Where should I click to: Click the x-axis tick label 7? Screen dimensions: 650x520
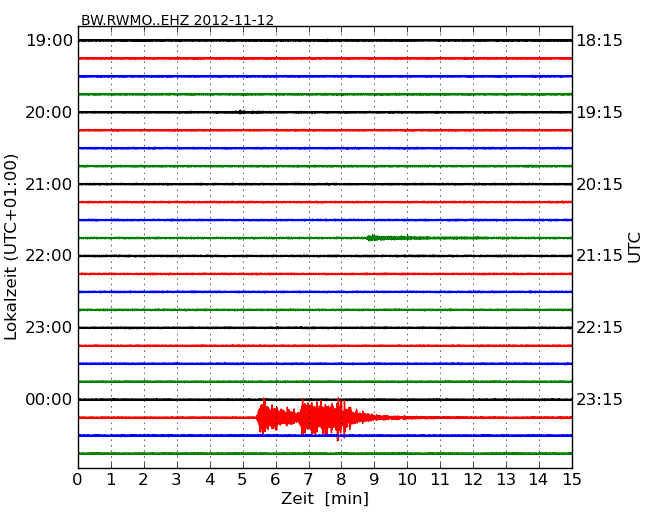click(x=308, y=479)
